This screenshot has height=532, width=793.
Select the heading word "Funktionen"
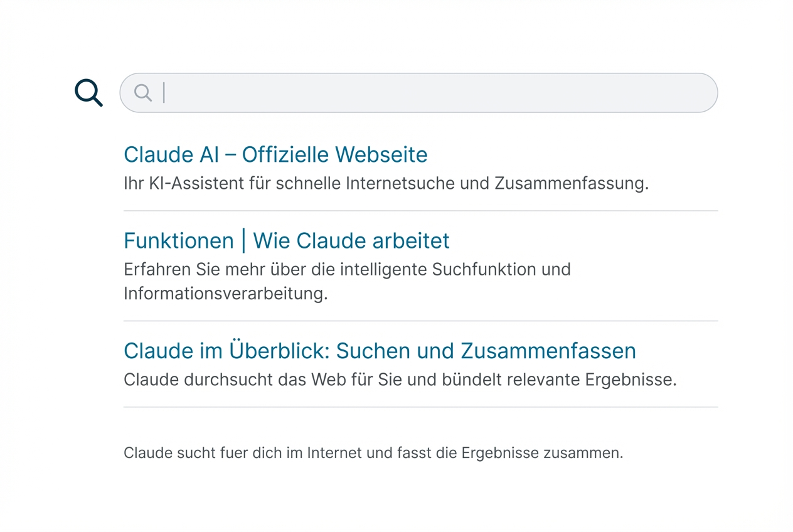(179, 240)
